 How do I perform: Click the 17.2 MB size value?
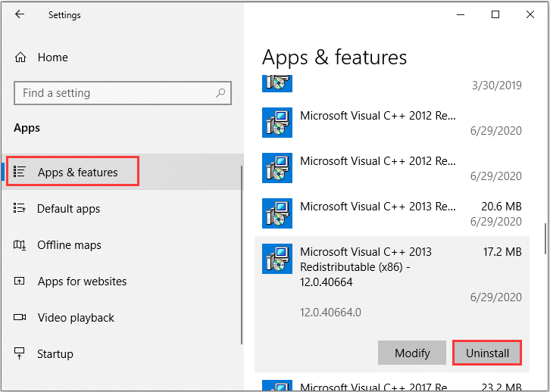click(502, 252)
